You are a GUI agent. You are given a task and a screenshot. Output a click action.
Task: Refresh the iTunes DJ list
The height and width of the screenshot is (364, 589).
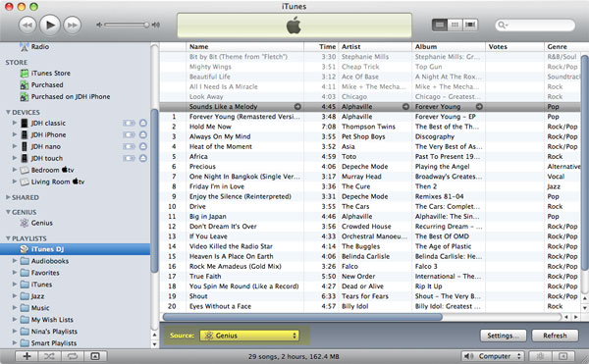[555, 336]
